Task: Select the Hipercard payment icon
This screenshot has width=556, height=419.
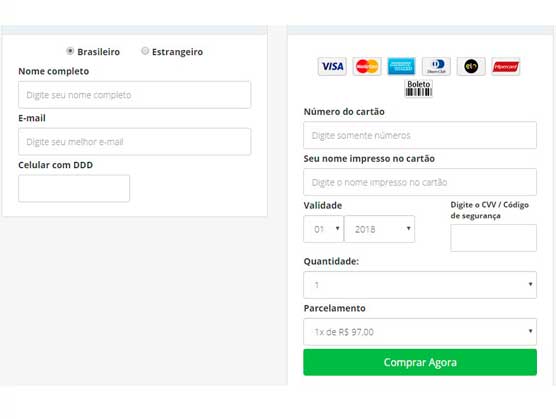Action: pyautogui.click(x=506, y=66)
